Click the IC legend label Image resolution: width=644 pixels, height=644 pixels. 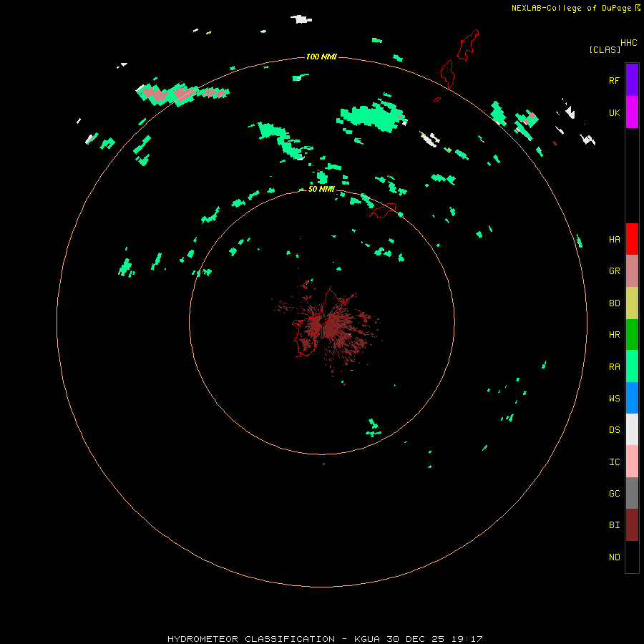coord(614,462)
